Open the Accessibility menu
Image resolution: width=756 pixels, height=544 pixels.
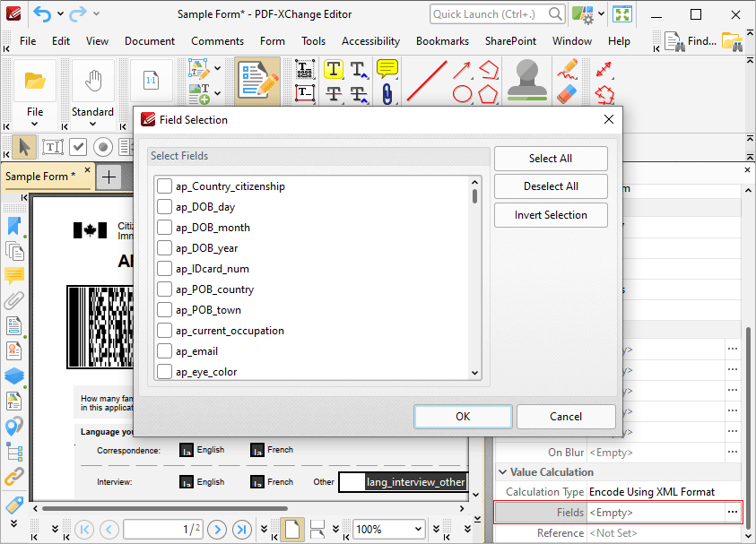(x=370, y=41)
